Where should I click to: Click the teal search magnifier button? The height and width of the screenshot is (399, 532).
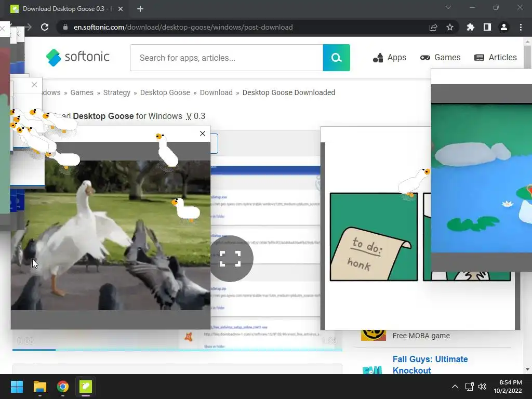point(336,58)
